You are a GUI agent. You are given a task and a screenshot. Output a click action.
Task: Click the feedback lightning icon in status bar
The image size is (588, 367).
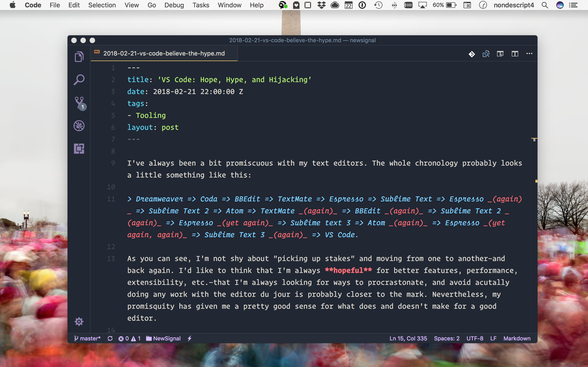click(x=190, y=338)
